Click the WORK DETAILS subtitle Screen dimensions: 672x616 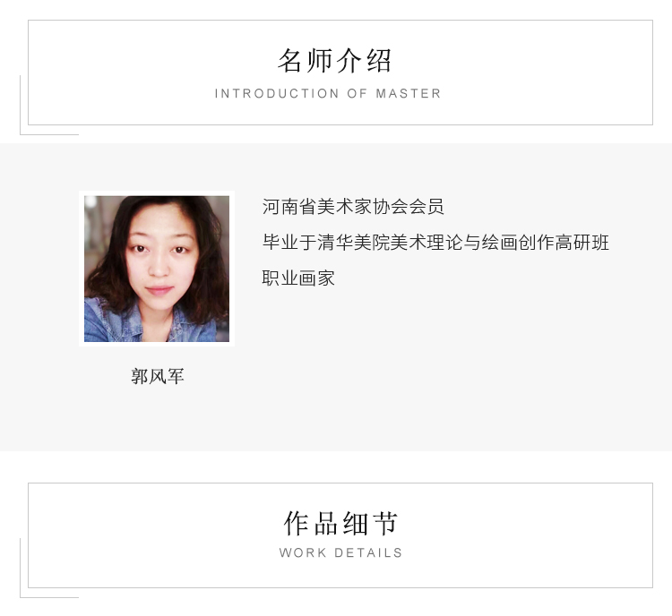340,552
